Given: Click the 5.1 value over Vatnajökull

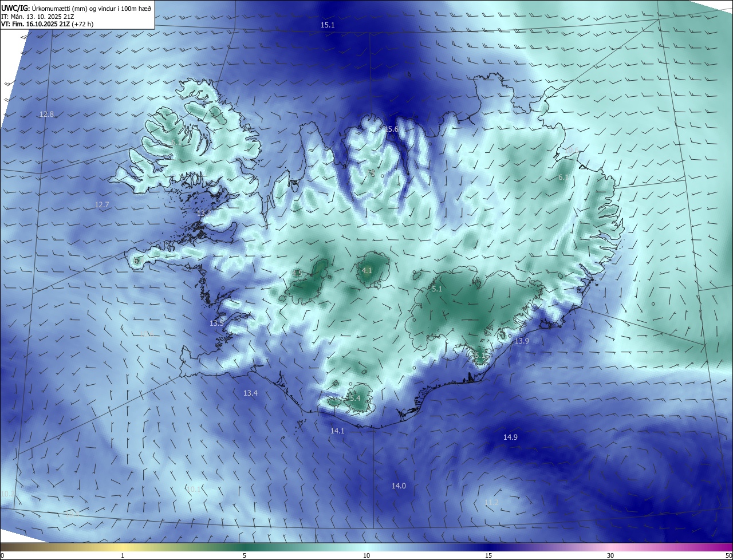Looking at the screenshot, I should tap(437, 290).
